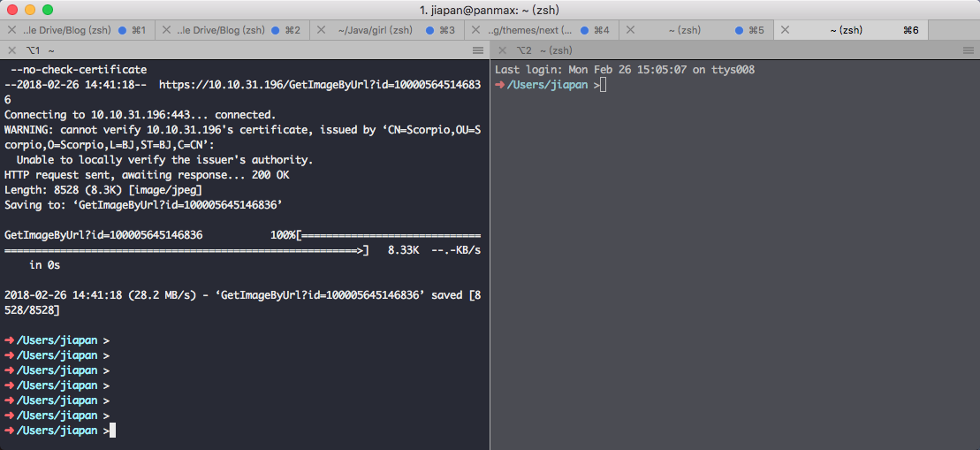Open the left pane hamburger menu
The image size is (980, 450).
[x=478, y=51]
